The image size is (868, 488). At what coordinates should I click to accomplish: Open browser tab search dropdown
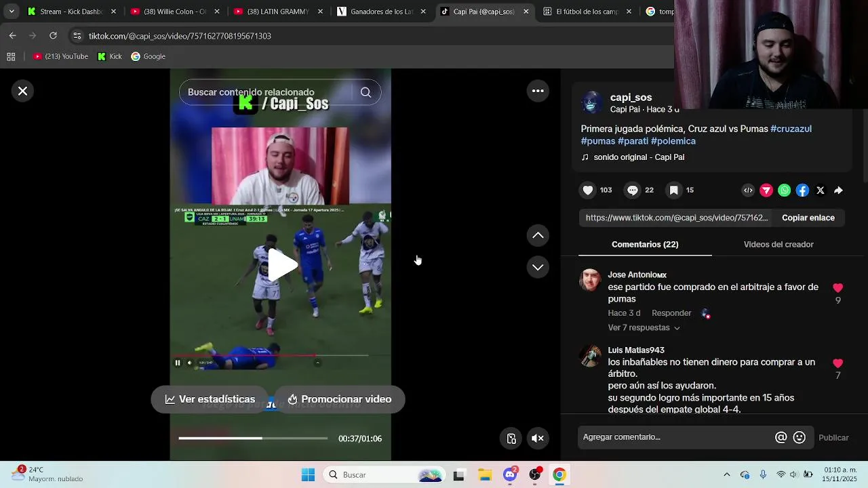point(12,12)
